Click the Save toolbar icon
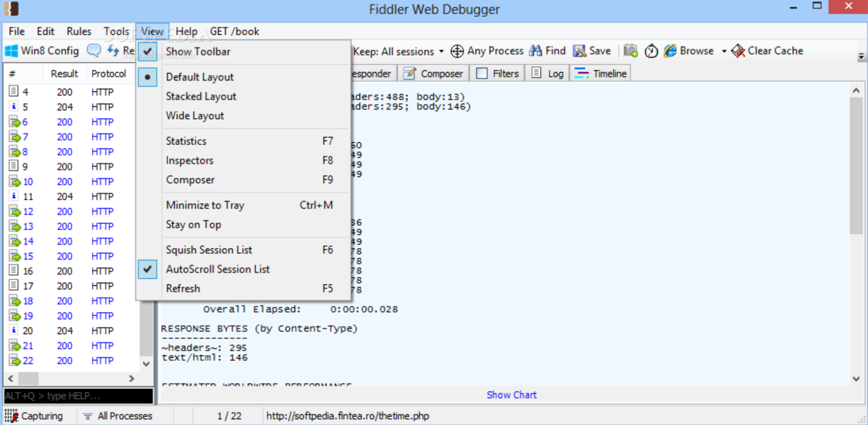Viewport: 868px width, 425px height. click(x=580, y=51)
